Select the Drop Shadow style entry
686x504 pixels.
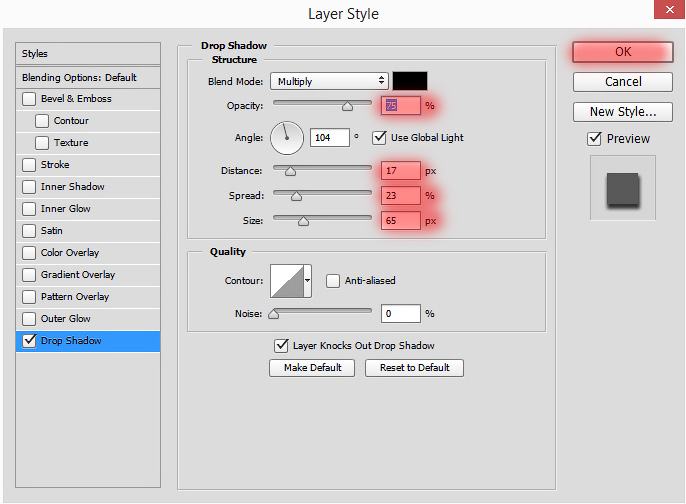click(x=88, y=341)
